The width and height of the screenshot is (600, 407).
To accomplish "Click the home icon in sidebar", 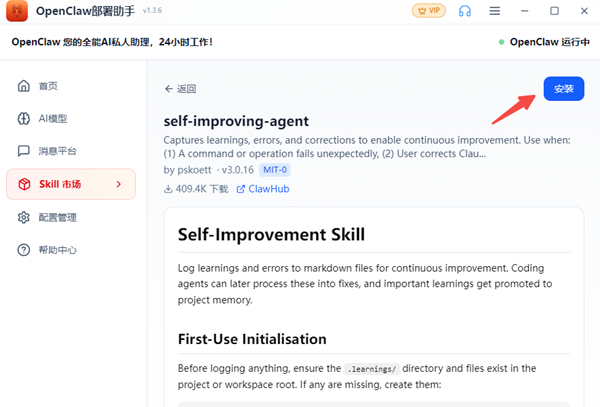I will pyautogui.click(x=24, y=86).
